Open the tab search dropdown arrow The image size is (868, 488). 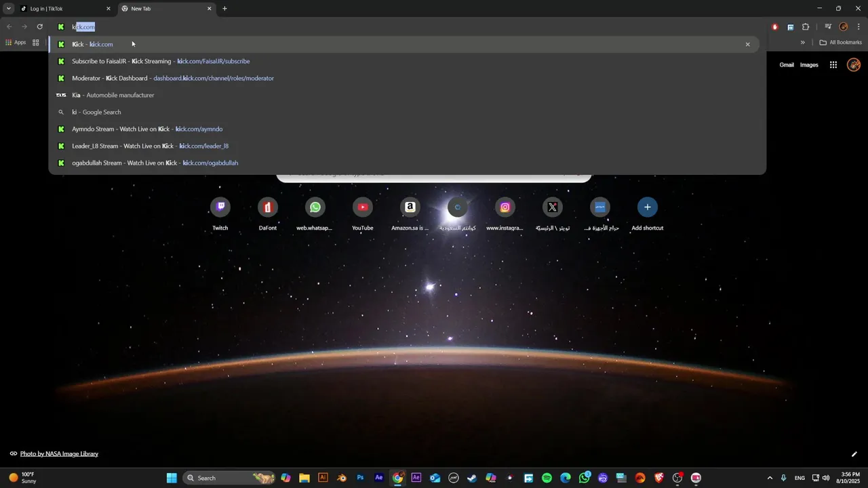(8, 9)
